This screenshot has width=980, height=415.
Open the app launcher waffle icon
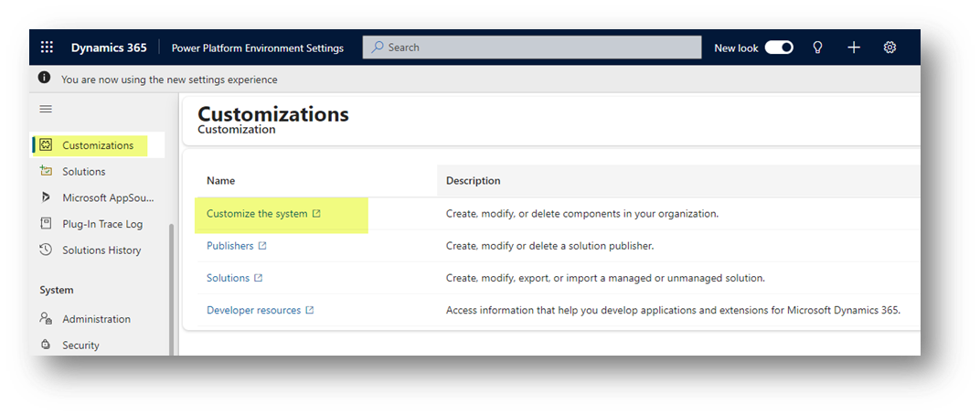click(47, 48)
